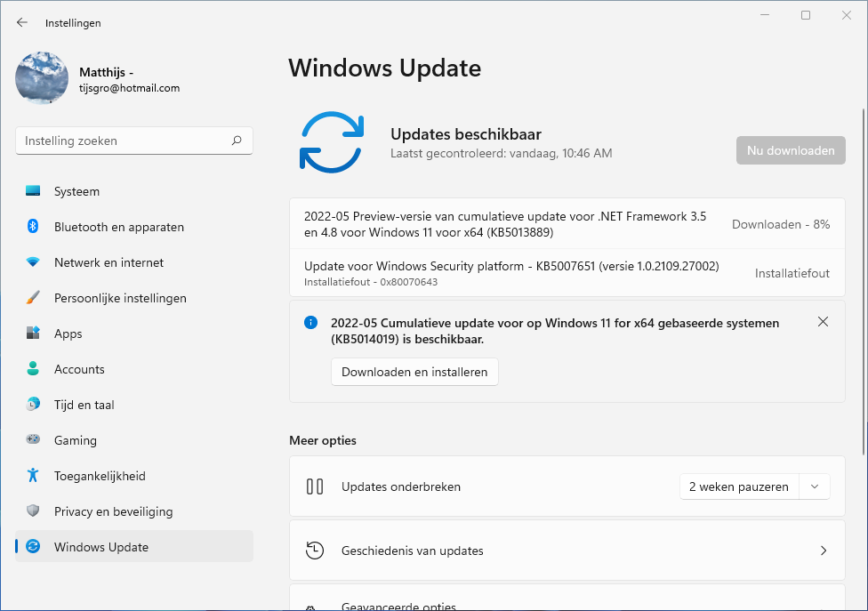Click the search magnifier icon
This screenshot has width=868, height=611.
pyautogui.click(x=237, y=141)
